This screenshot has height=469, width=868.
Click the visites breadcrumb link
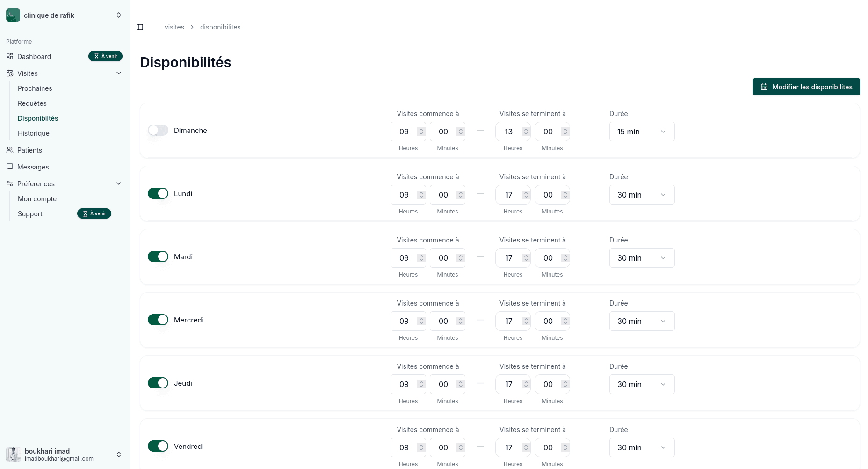point(174,27)
